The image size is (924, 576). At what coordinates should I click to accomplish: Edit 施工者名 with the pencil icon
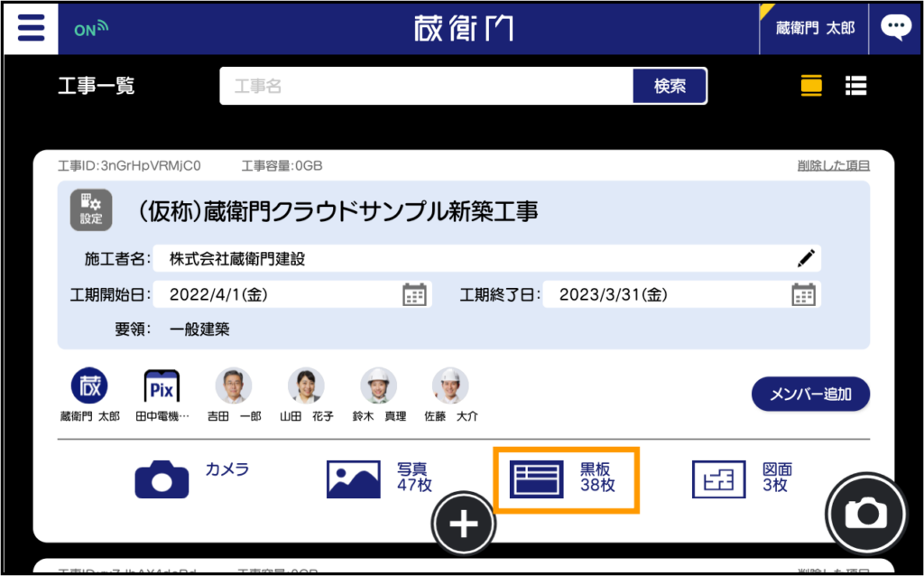coord(806,258)
